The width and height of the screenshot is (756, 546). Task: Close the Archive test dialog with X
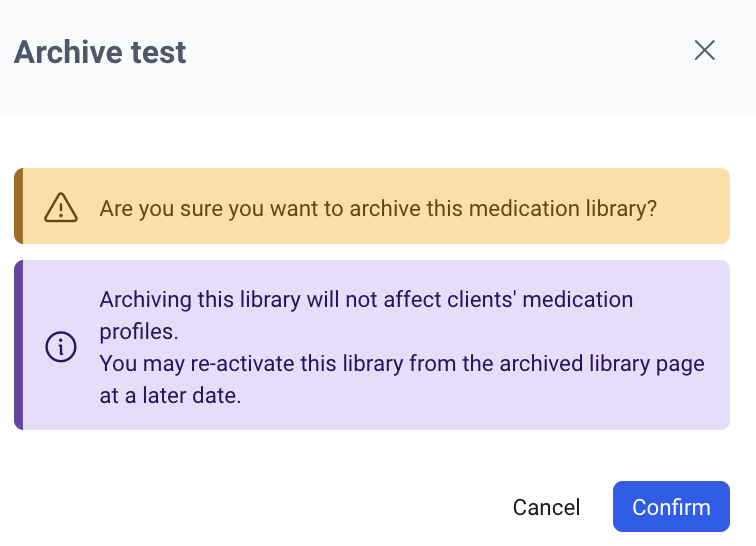pos(705,51)
